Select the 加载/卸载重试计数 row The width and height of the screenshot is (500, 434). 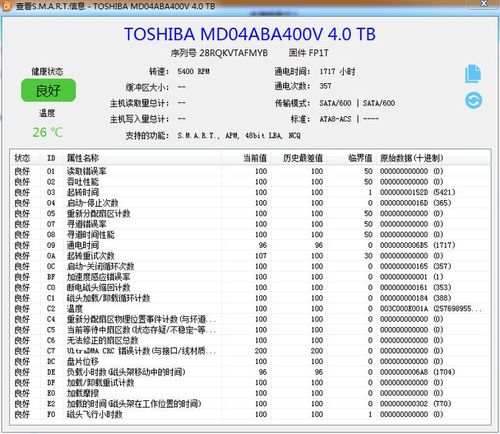[250, 383]
